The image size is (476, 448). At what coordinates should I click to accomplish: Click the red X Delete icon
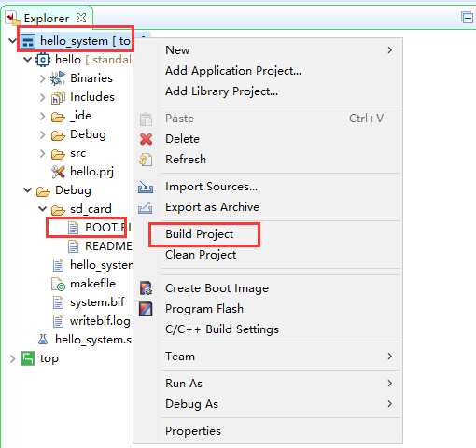click(146, 139)
